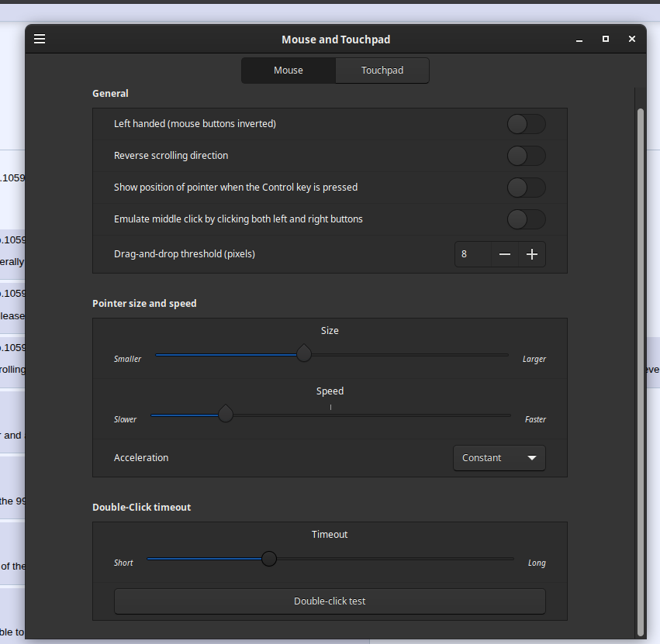Image resolution: width=660 pixels, height=644 pixels.
Task: Click the vertical scrollbar of the settings window
Action: (x=641, y=372)
